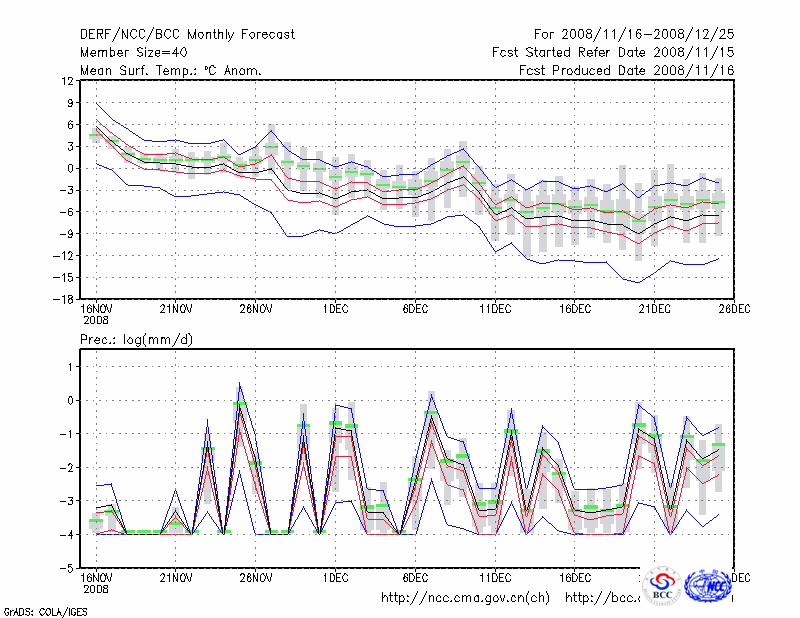Open the ncc.cma.gov.cn URL text
Screen dimensions: 800x618
pyautogui.click(x=465, y=598)
